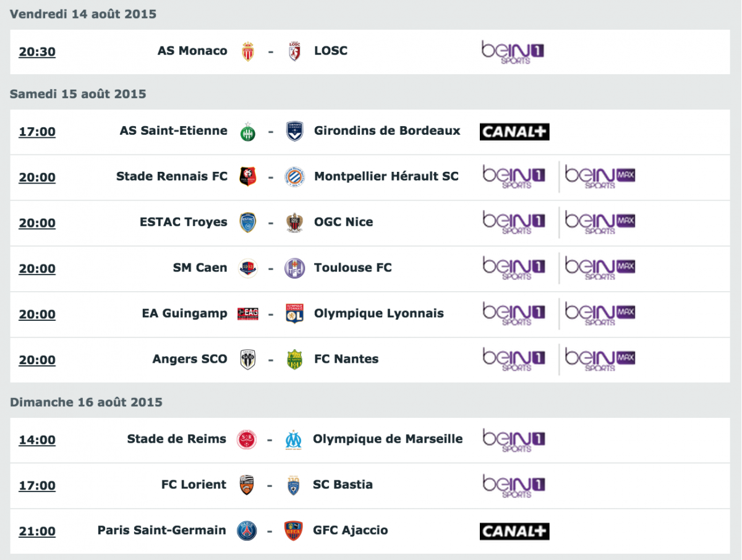Click the Girondins de Bordeaux crest

click(x=294, y=131)
